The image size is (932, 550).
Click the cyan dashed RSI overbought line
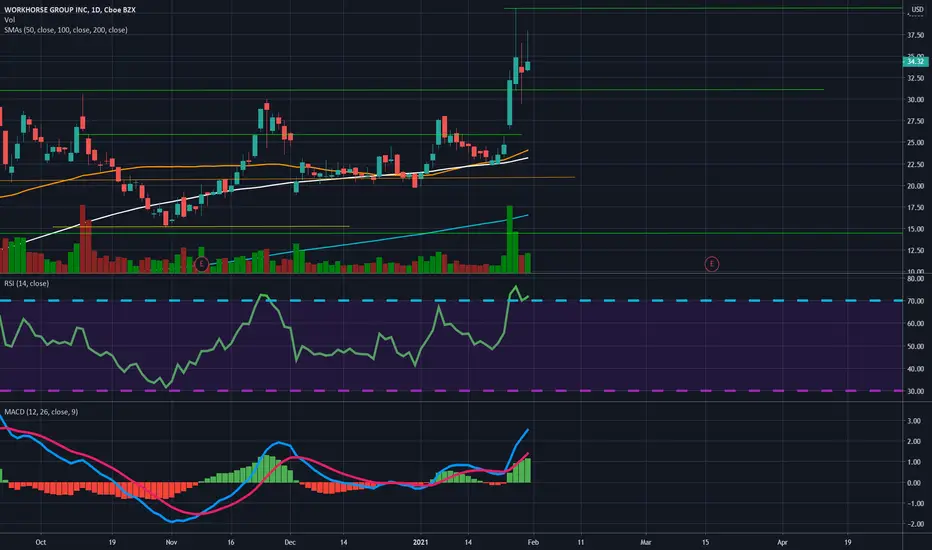(451, 301)
